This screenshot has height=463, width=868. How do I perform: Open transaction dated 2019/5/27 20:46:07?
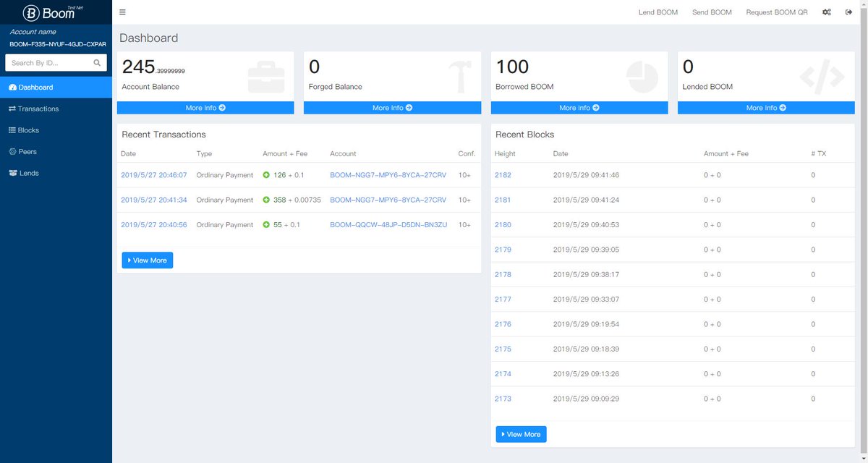point(153,175)
